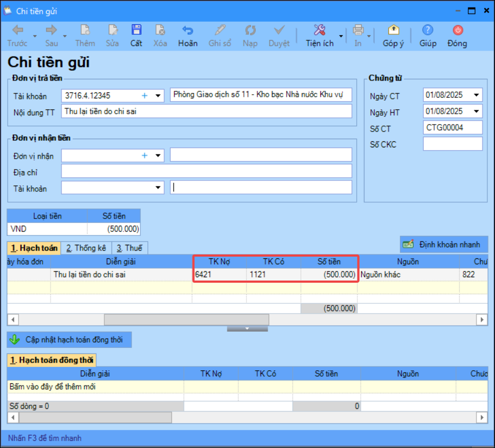Image resolution: width=495 pixels, height=448 pixels.
Task: Open the receiving unit Tài khoản dropdown
Action: point(158,188)
